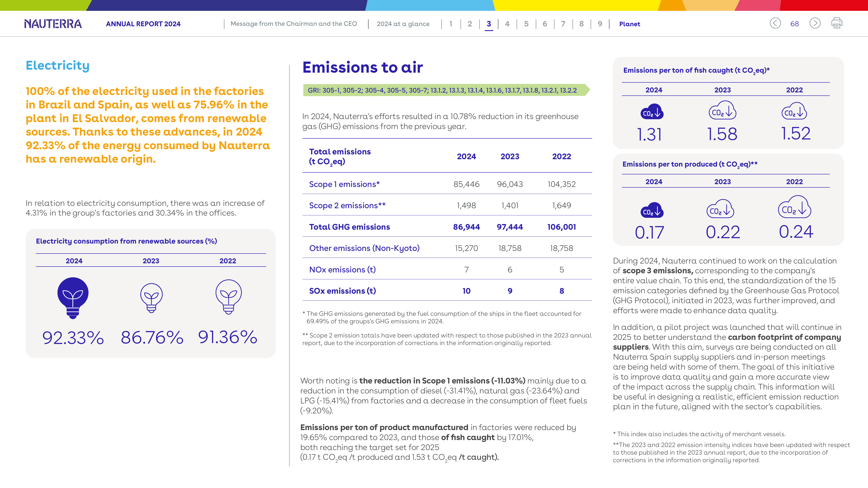The width and height of the screenshot is (868, 488).
Task: Click the Electricity section heading
Action: [x=58, y=65]
